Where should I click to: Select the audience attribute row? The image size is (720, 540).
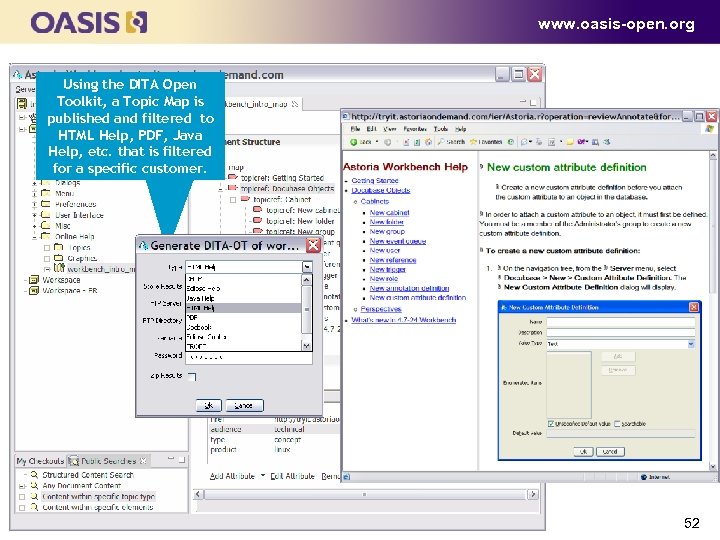pyautogui.click(x=274, y=429)
